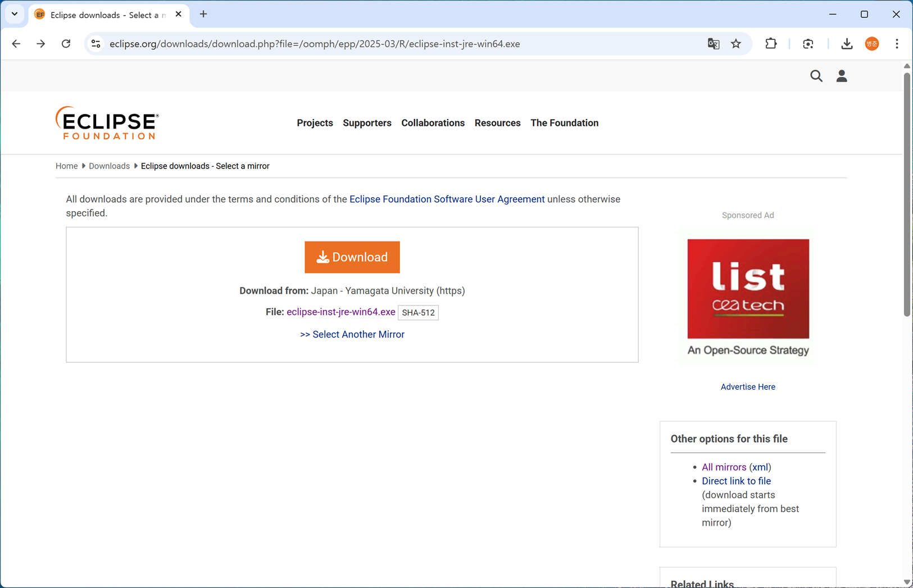
Task: Open the screenshot capture extension icon
Action: click(x=808, y=44)
